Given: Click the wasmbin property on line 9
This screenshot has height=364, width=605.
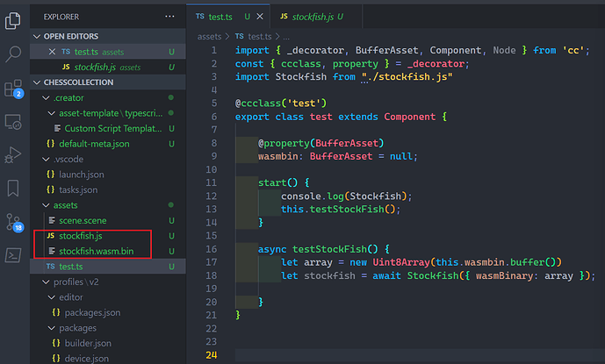Looking at the screenshot, I should (x=277, y=156).
